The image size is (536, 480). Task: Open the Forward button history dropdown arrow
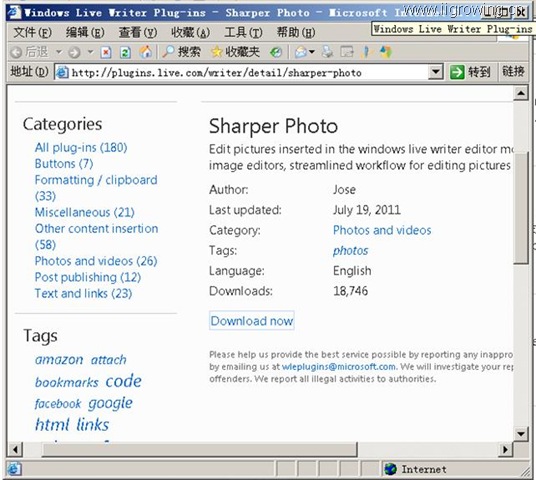pyautogui.click(x=90, y=52)
